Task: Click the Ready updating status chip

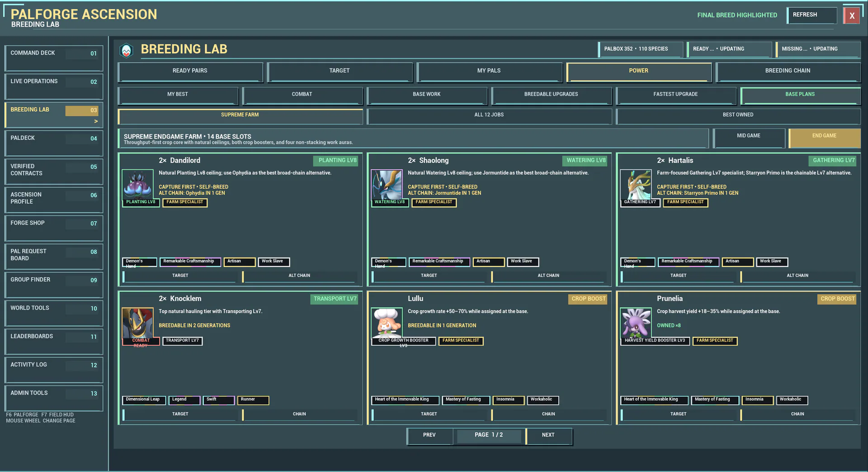Action: point(729,49)
